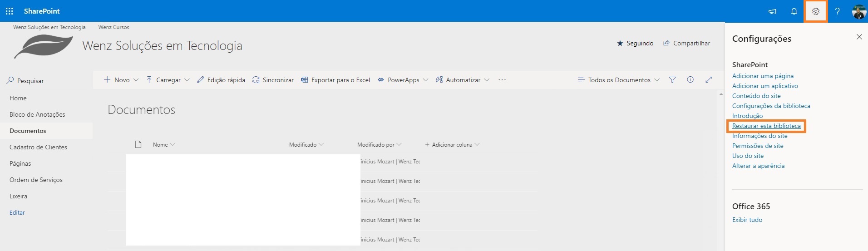868x251 pixels.
Task: Click the file type column icon
Action: click(138, 144)
